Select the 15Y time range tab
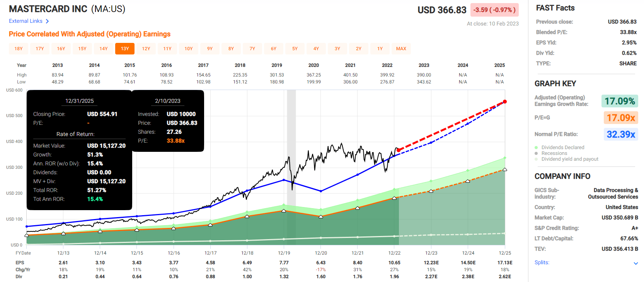 point(82,49)
